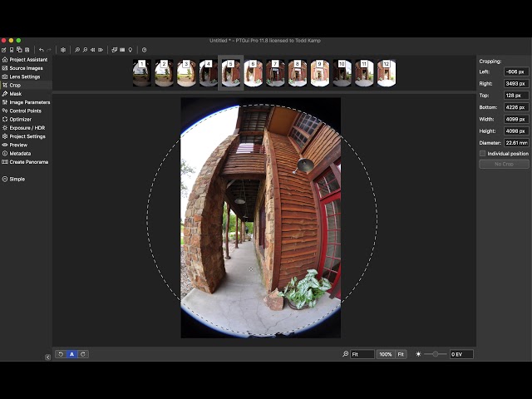532x399 pixels.
Task: Select source image thumbnail 12
Action: (387, 73)
